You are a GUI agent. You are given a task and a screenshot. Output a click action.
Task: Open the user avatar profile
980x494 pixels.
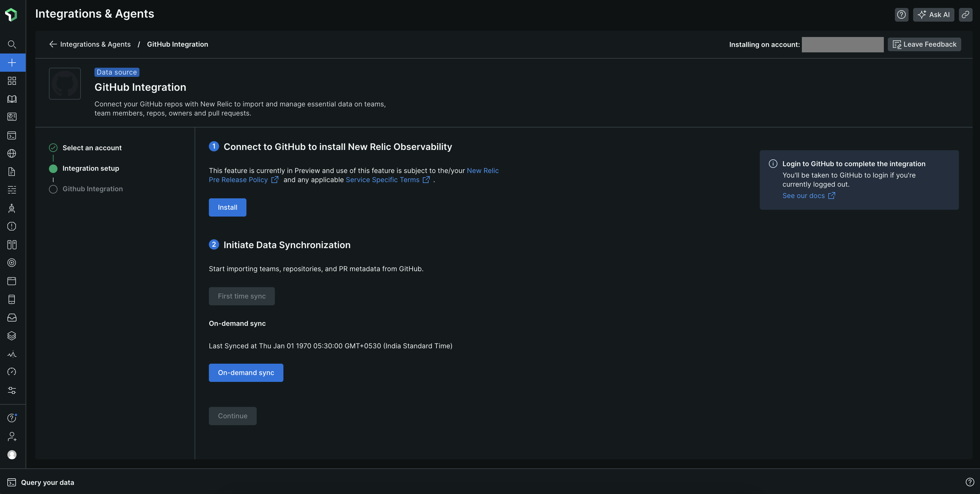[x=12, y=454]
